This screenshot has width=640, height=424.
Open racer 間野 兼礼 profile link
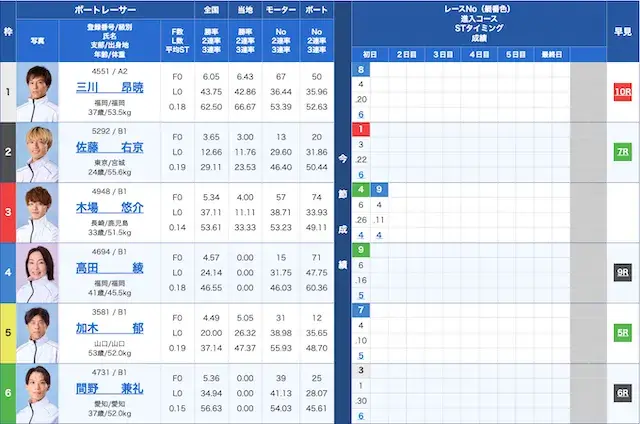click(x=109, y=389)
